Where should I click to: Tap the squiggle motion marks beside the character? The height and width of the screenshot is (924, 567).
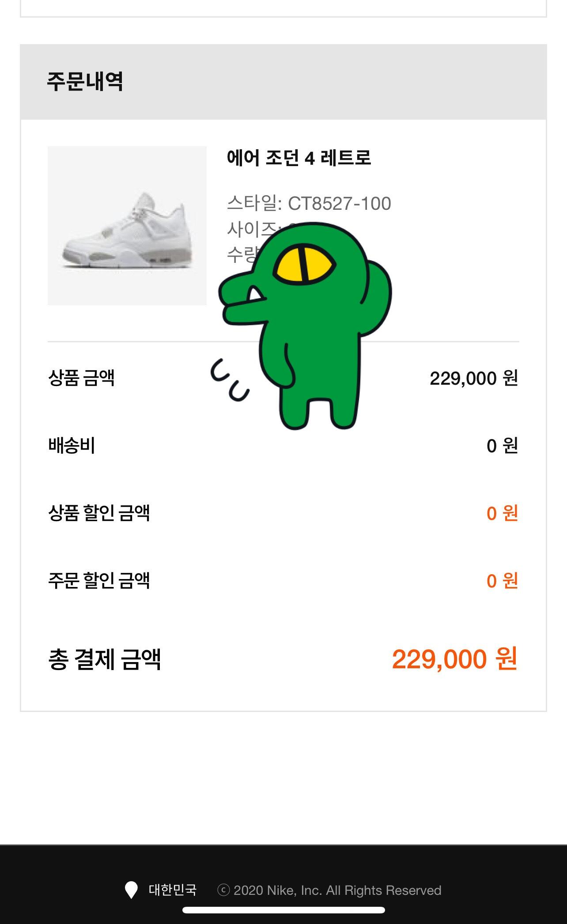coord(229,380)
